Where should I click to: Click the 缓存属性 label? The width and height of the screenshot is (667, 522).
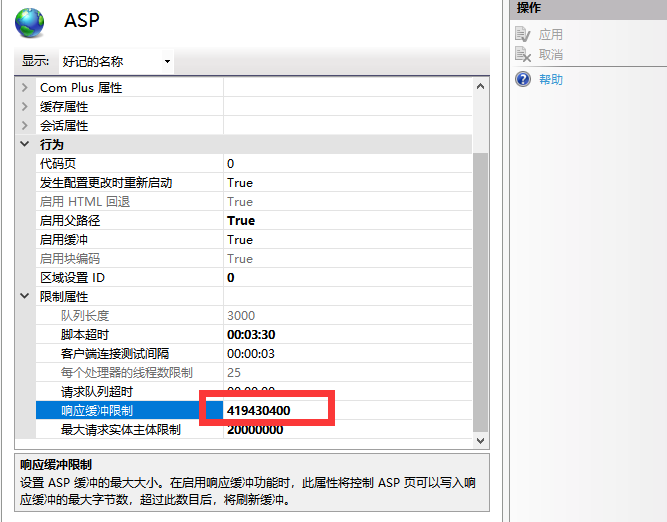(64, 106)
